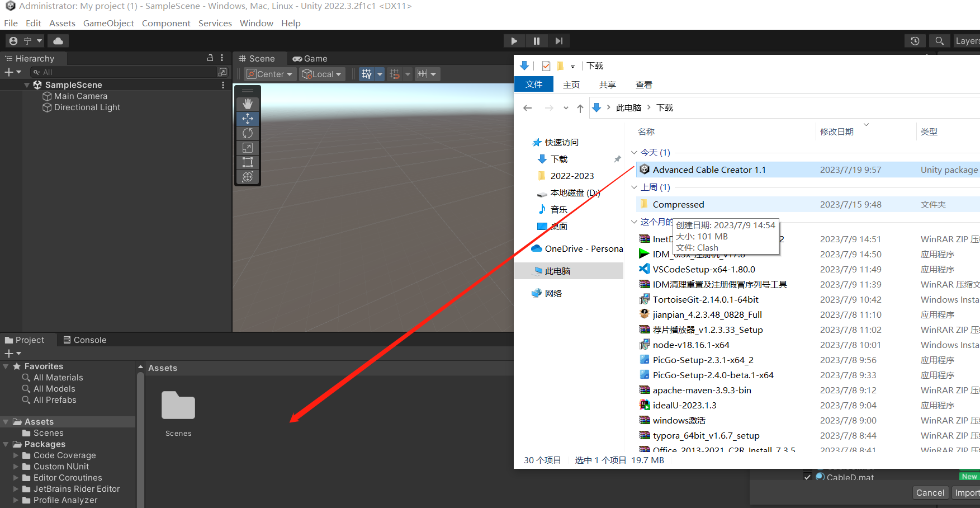Click the Layers button in Unity toolbar
The height and width of the screenshot is (508, 980).
pyautogui.click(x=967, y=41)
